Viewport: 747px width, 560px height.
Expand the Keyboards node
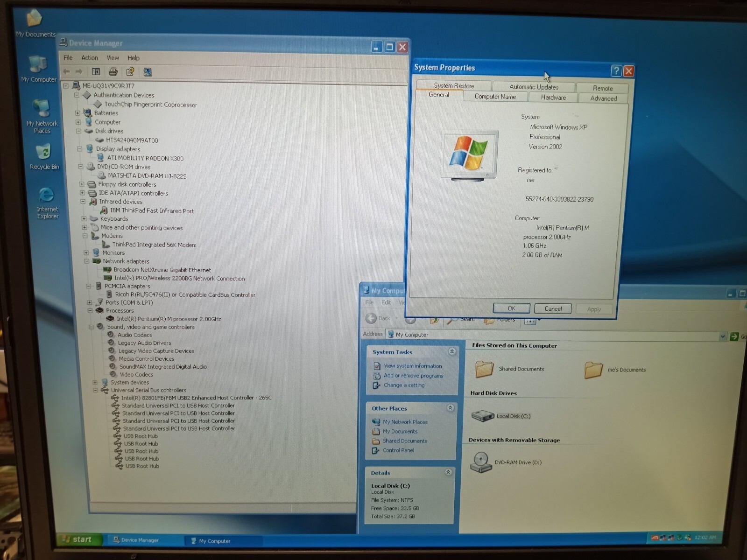click(84, 219)
